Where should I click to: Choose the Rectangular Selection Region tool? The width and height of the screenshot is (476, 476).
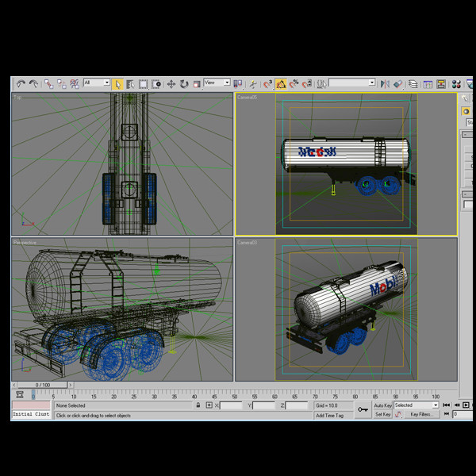(144, 84)
